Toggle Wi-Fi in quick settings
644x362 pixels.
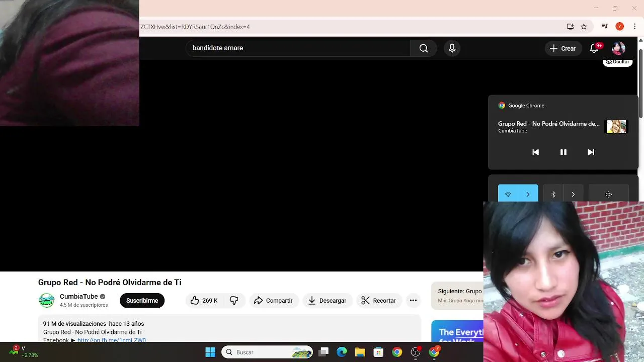pos(508,194)
